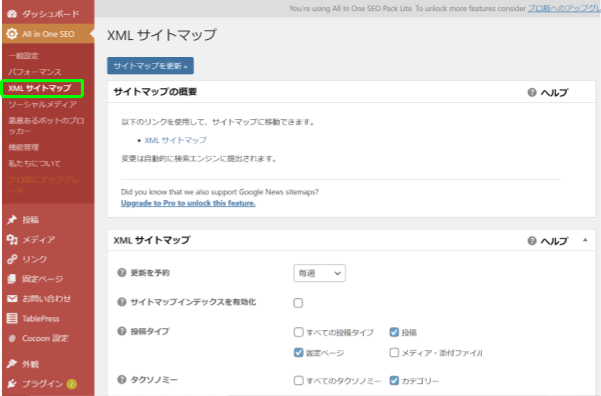Click the table icon beside TablePress

(12, 318)
